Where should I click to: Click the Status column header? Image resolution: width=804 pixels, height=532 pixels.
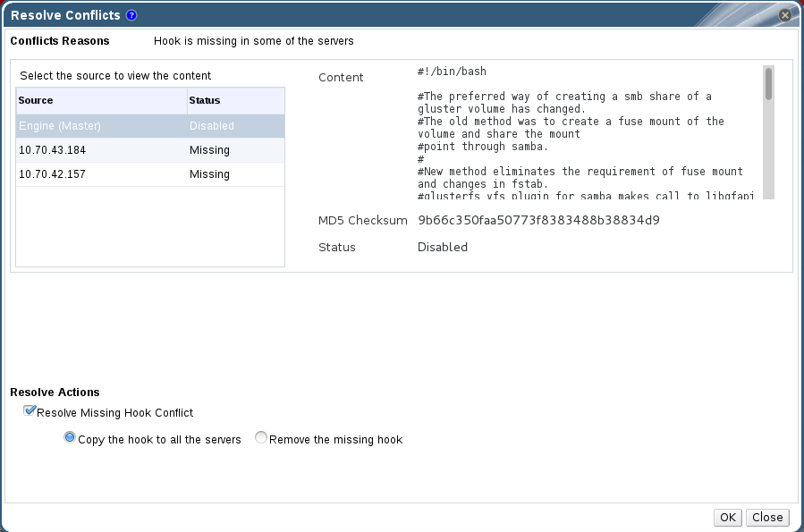[x=235, y=100]
